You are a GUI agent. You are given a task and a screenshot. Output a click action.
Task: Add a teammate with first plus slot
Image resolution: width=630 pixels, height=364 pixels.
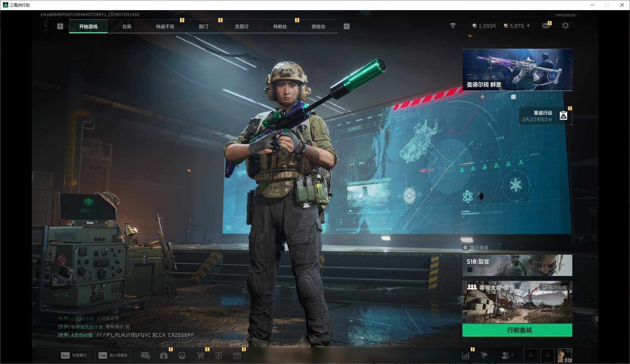[x=530, y=355]
